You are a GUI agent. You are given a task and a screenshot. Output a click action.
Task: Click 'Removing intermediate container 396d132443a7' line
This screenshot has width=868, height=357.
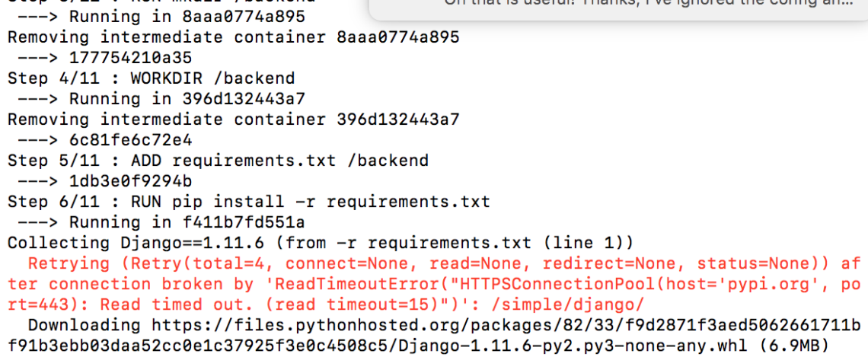pos(233,120)
